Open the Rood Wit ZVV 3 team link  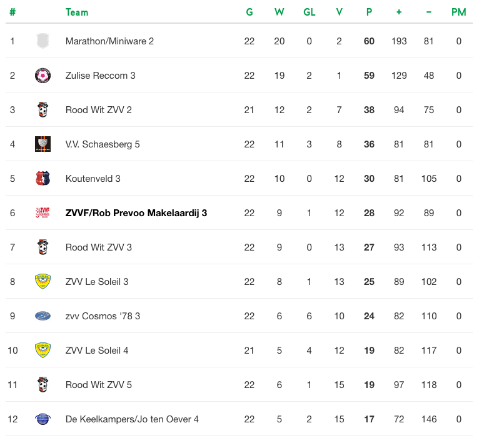point(98,247)
